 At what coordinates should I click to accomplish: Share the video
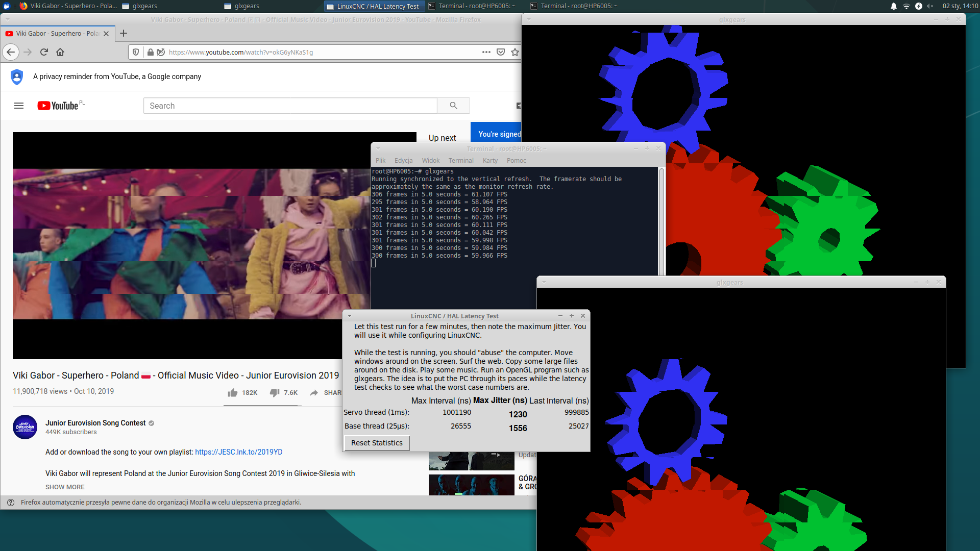[x=326, y=392]
